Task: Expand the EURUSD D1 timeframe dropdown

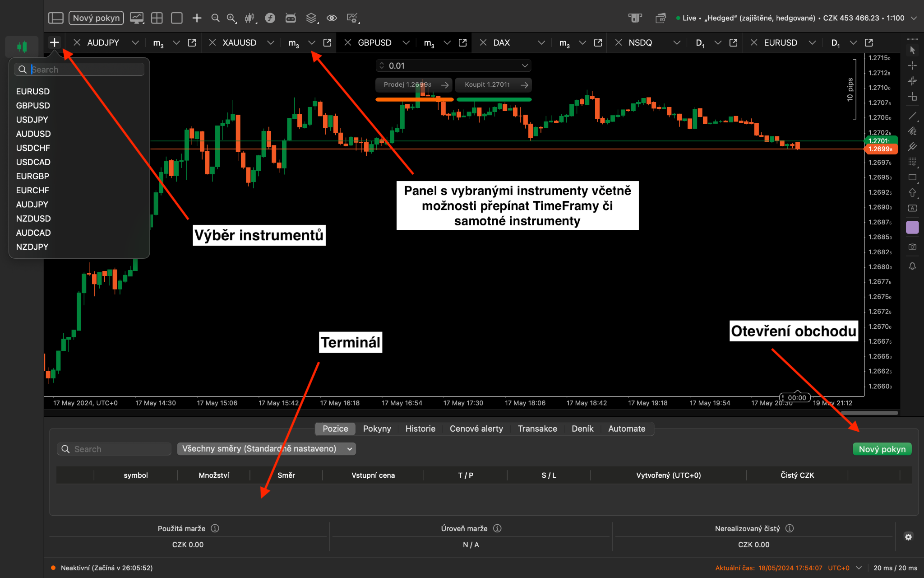Action: pos(853,42)
